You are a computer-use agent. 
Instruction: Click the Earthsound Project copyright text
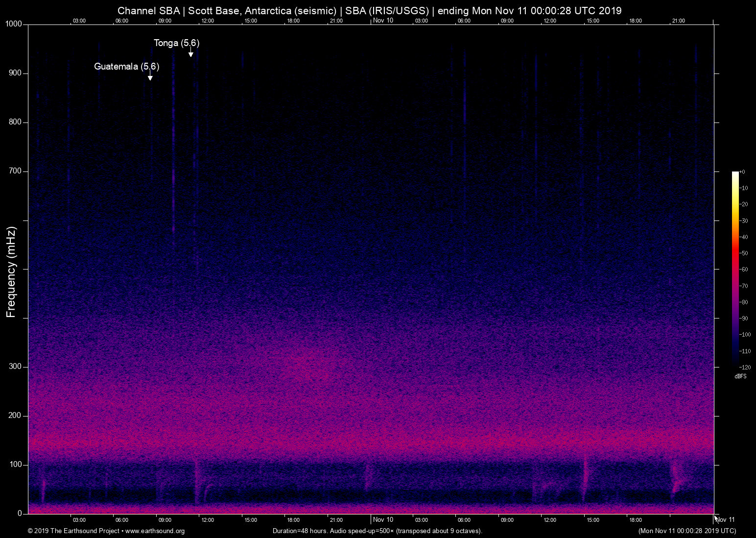click(x=73, y=531)
